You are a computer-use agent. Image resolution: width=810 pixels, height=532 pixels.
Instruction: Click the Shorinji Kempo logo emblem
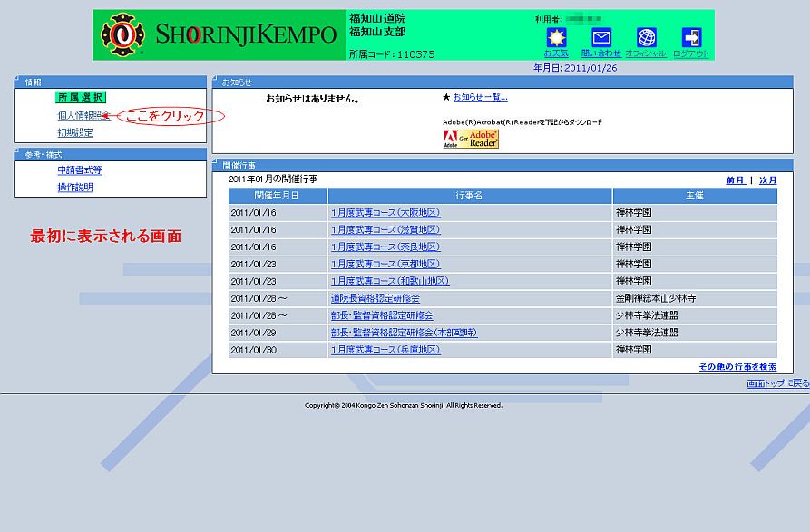122,35
